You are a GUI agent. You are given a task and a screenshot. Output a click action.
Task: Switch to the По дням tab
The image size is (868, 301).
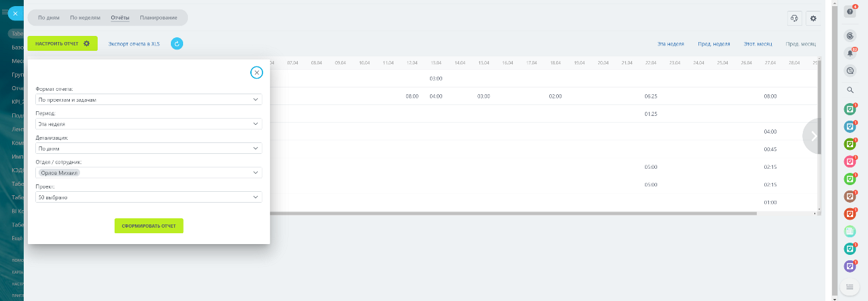pos(48,18)
